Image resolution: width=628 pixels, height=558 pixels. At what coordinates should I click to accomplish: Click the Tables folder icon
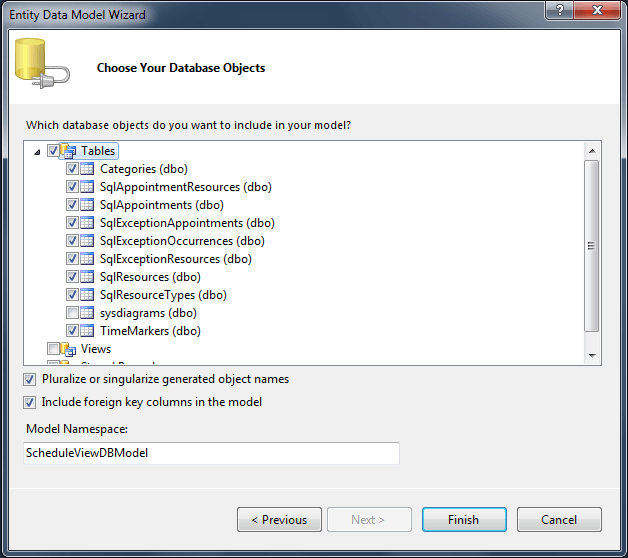coord(68,151)
